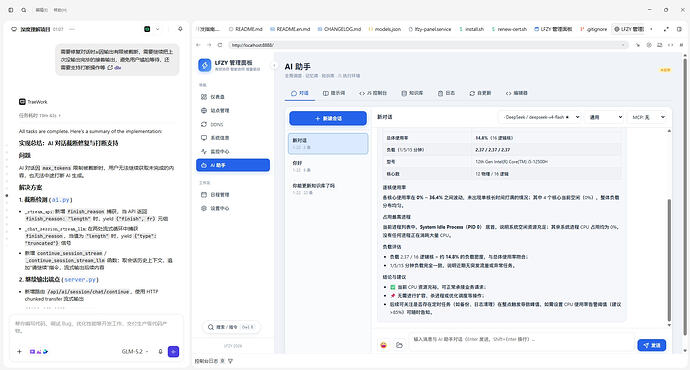690x370 pixels.
Task: Open 系统信息 in the sidebar
Action: point(233,138)
